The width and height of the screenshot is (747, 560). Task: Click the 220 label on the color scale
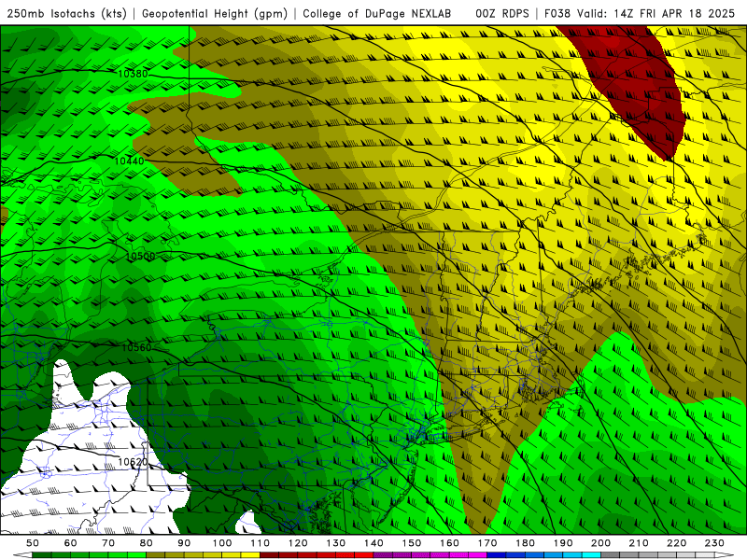(677, 543)
